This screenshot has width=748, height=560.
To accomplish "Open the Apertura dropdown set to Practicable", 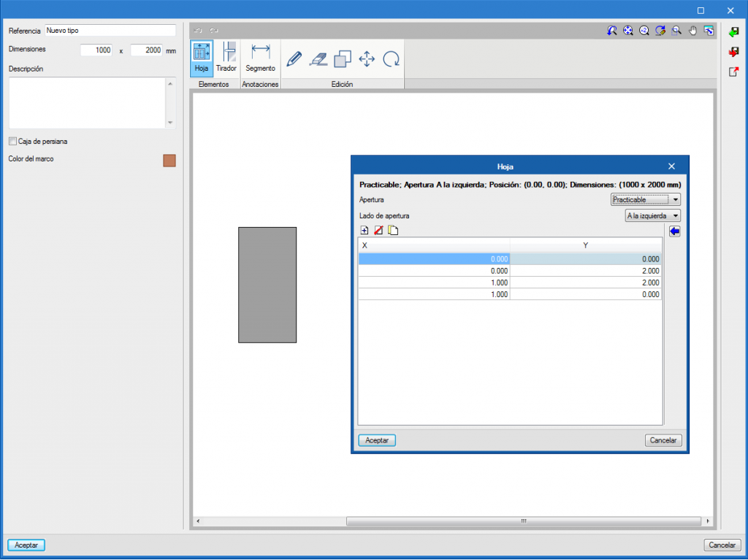I will click(x=646, y=200).
